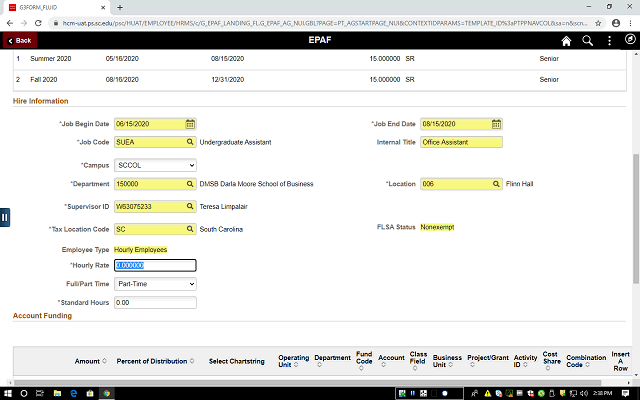The height and width of the screenshot is (400, 640).
Task: Click the Internal Title text field
Action: click(461, 143)
